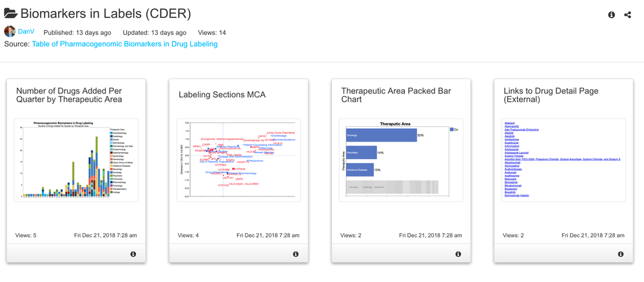Show info for the Drugs Added Per Quarter card
This screenshot has height=282, width=644.
click(133, 254)
